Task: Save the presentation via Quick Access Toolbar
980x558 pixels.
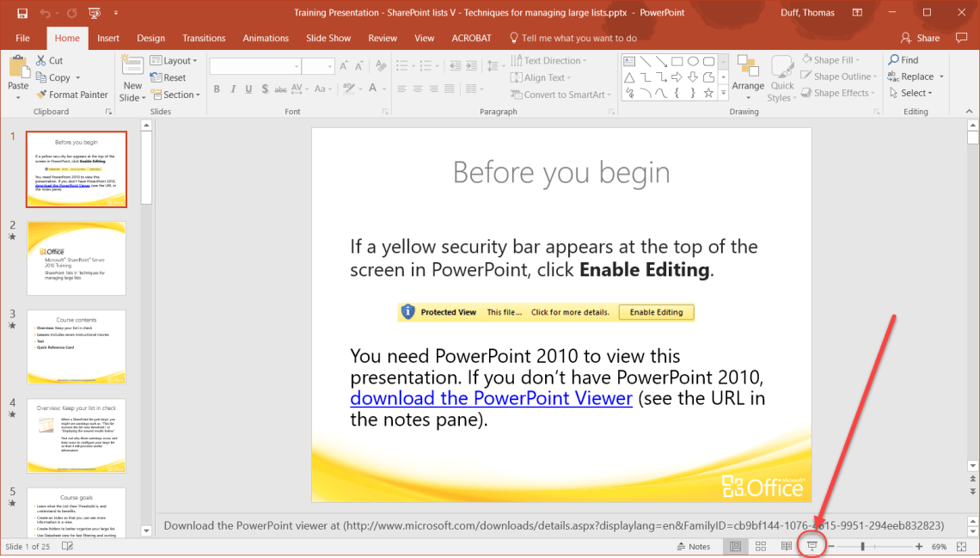Action: pyautogui.click(x=22, y=12)
